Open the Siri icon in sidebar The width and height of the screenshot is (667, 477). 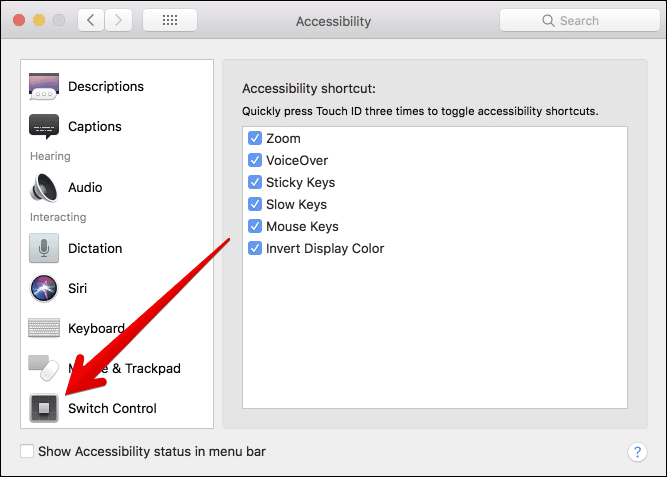[44, 288]
